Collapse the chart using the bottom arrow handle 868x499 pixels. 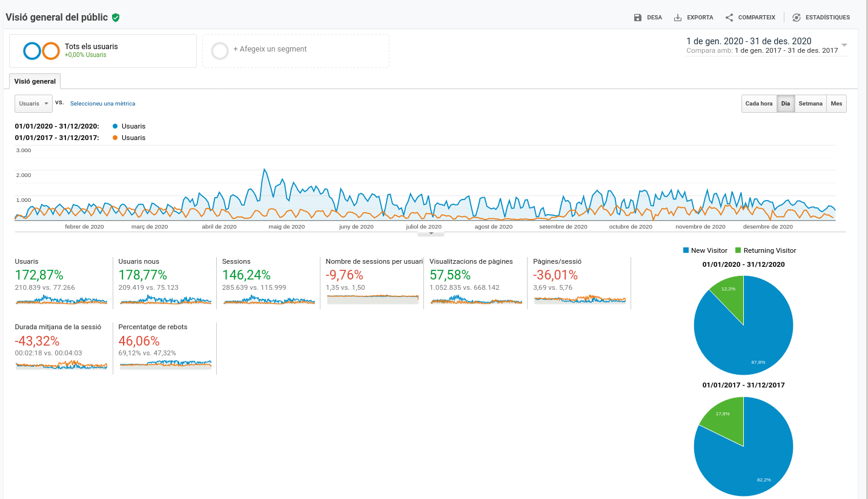pos(431,233)
